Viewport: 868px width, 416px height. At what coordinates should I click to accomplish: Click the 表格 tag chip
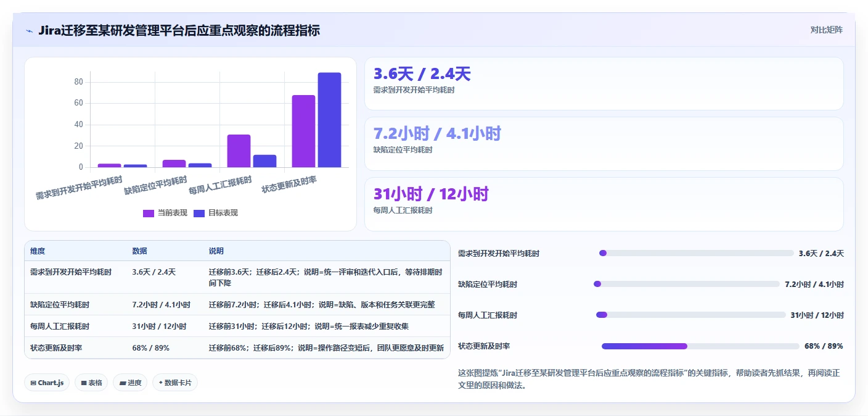pyautogui.click(x=91, y=383)
